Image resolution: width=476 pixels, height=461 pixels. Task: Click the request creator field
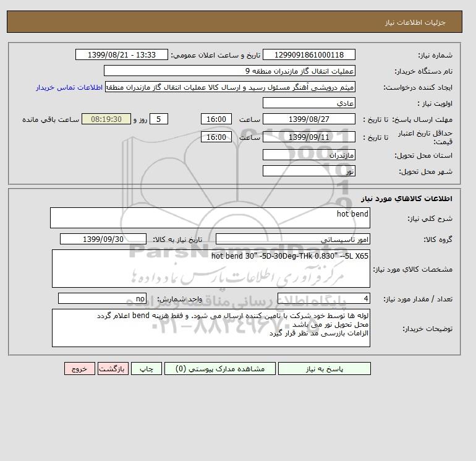(x=230, y=87)
